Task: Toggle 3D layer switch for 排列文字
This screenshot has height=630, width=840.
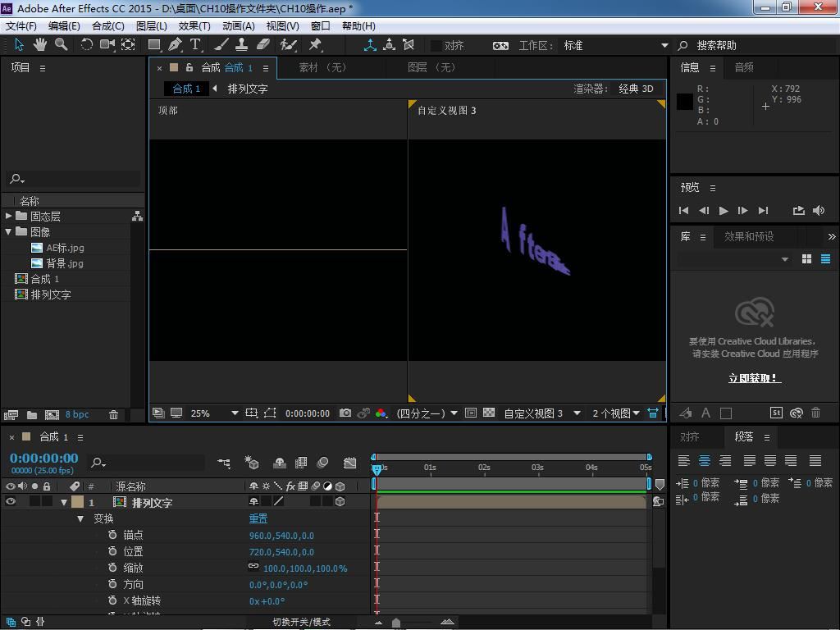Action: click(x=340, y=502)
